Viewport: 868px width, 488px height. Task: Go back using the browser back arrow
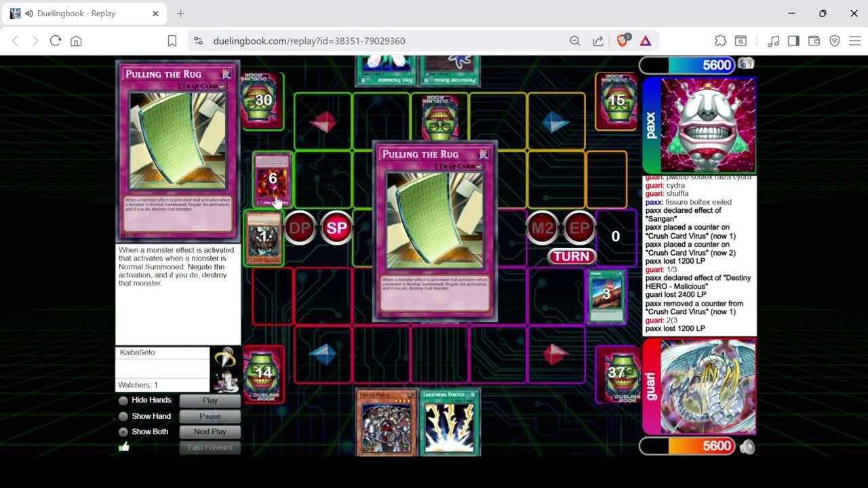15,41
